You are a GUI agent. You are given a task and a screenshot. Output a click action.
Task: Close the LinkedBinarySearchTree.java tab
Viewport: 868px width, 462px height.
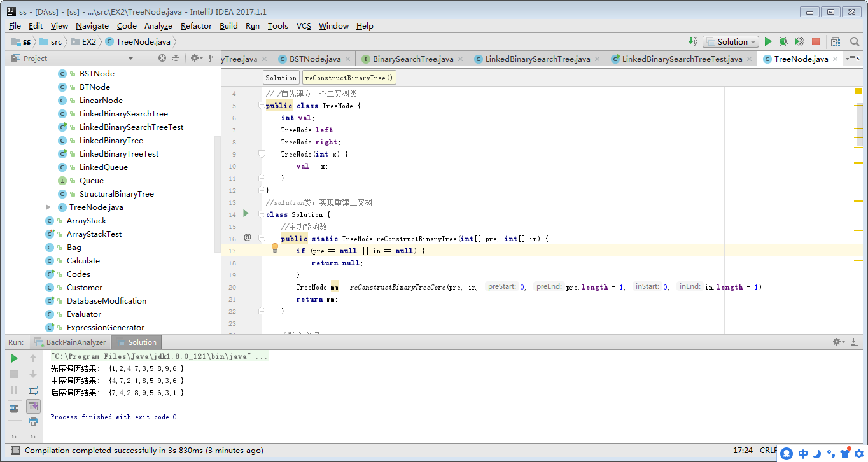coord(598,59)
